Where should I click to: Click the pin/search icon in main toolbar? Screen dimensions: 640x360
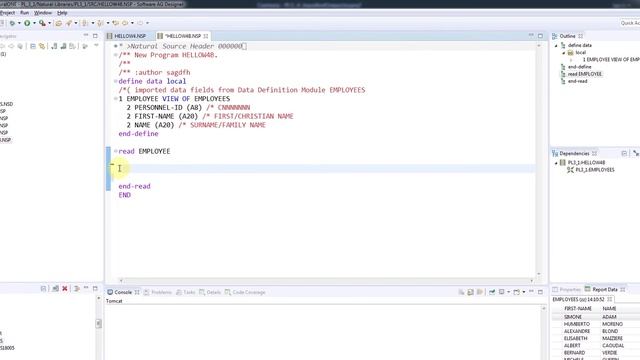(x=69, y=23)
